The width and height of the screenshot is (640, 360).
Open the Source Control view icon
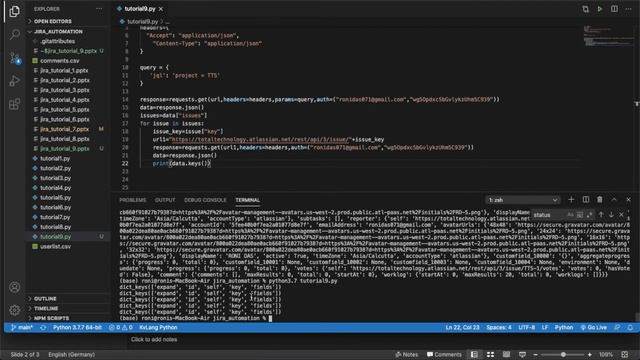(x=15, y=58)
